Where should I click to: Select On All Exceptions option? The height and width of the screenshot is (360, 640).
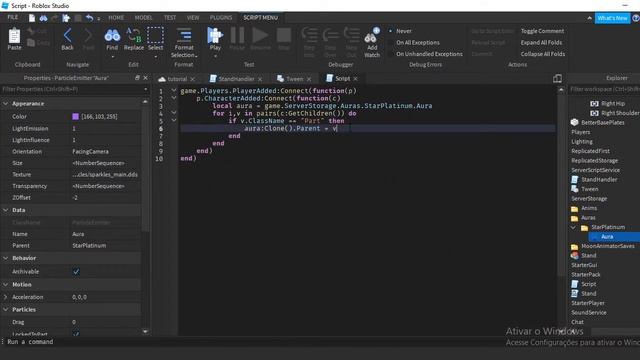pos(418,42)
